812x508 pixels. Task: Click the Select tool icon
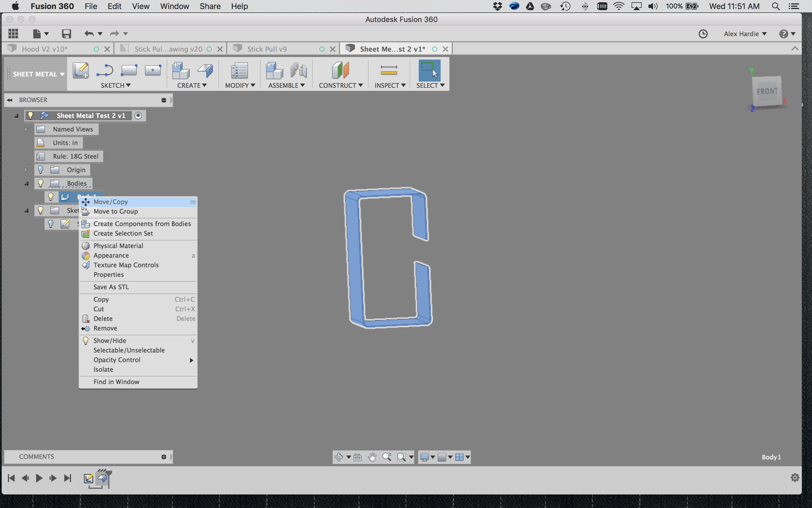[429, 70]
